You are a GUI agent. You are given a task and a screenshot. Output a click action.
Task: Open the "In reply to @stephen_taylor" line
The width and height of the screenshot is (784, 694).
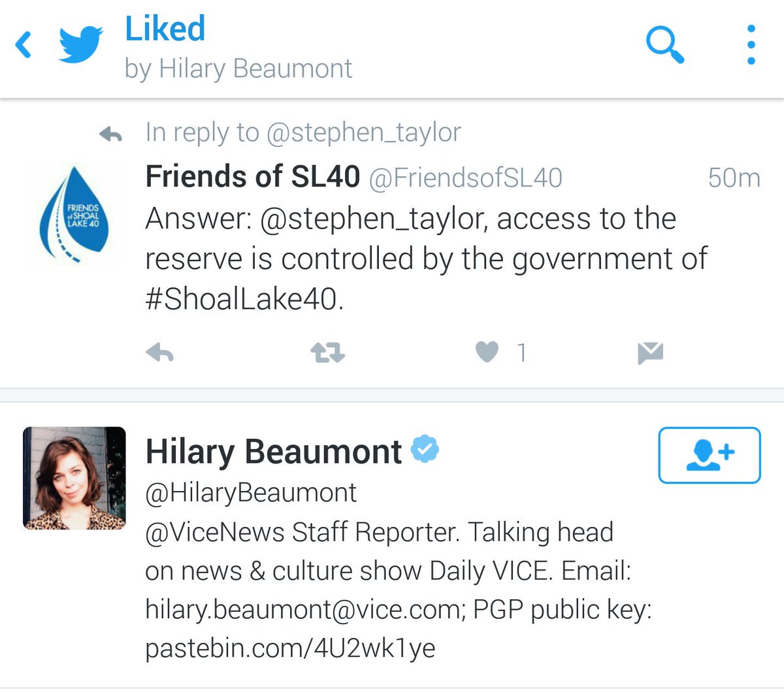[x=303, y=133]
